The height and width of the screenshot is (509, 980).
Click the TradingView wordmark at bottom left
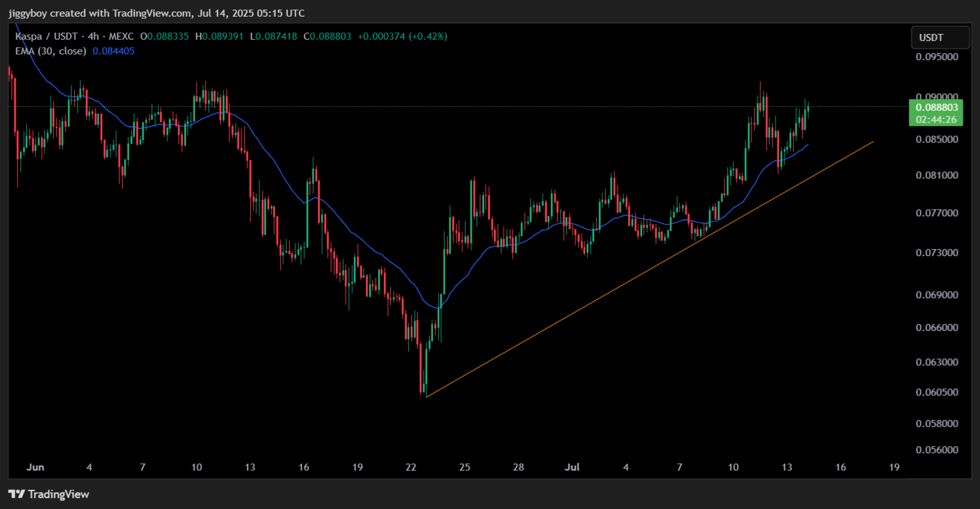pos(58,494)
